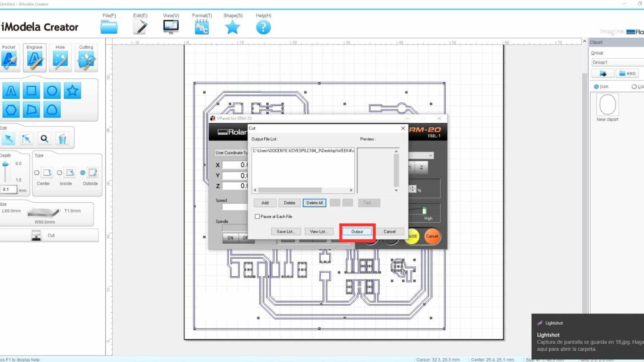
Task: Click the Depth value input field
Action: pyautogui.click(x=8, y=189)
